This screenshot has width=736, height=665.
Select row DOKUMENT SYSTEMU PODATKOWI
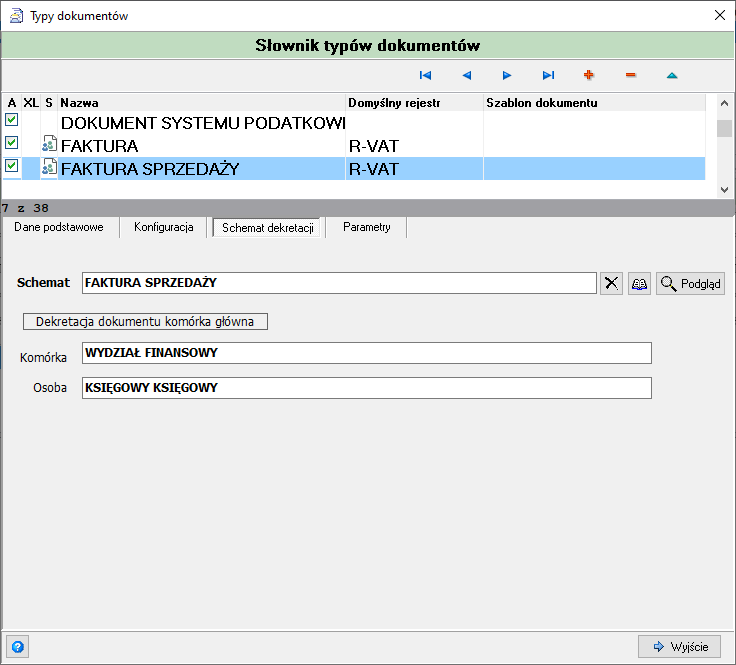(203, 123)
